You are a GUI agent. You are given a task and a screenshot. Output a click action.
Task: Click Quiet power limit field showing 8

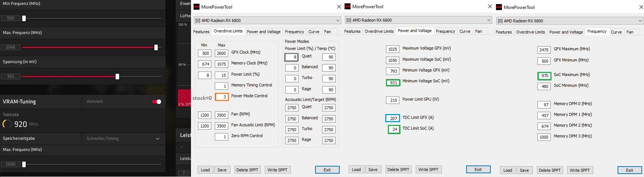(291, 57)
